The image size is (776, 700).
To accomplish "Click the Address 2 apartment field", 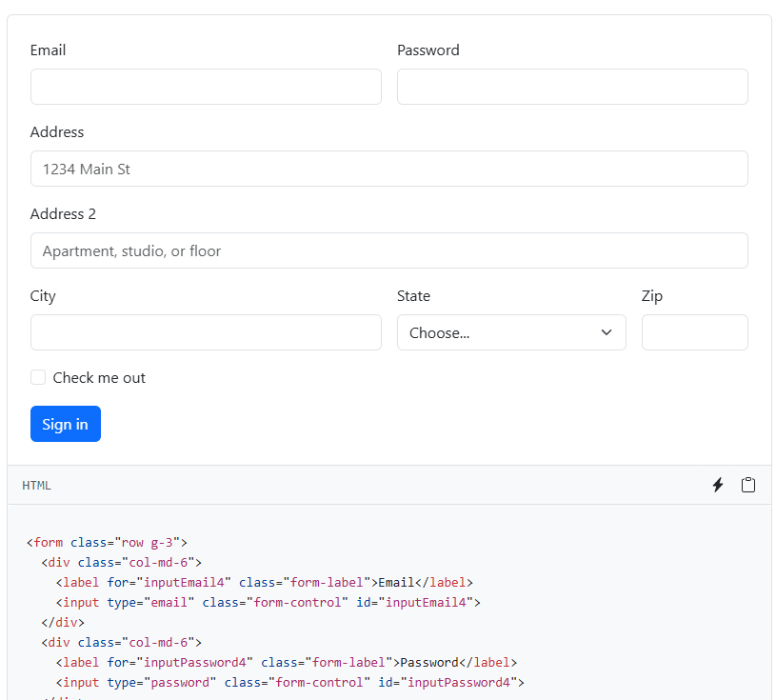I will 388,250.
